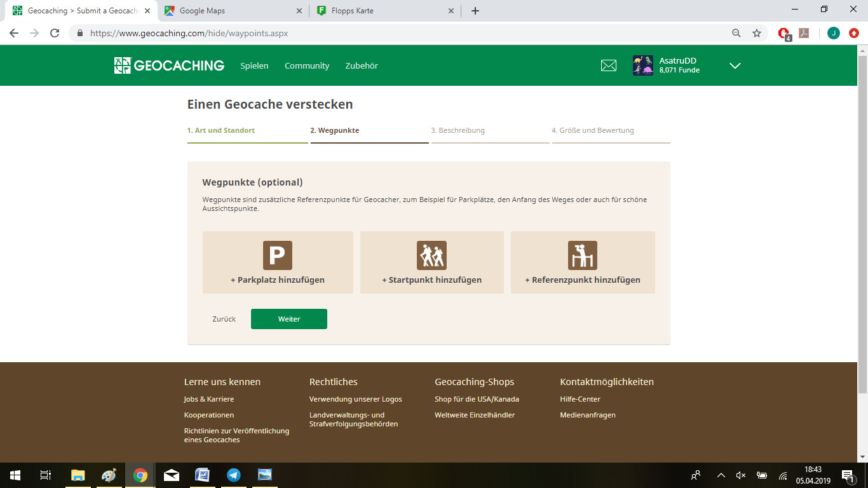Open the messages envelope icon
The width and height of the screenshot is (868, 488).
pos(609,65)
